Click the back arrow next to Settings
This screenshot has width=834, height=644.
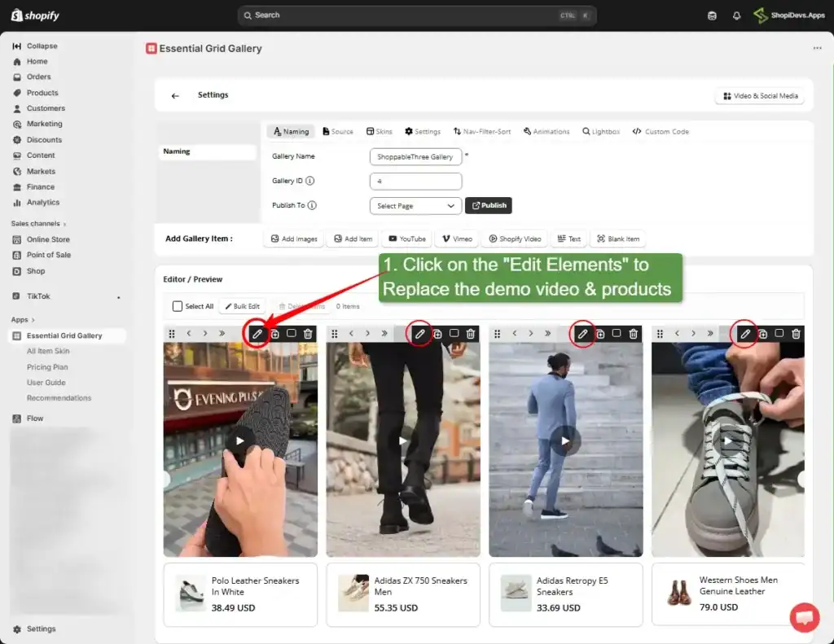click(x=175, y=94)
